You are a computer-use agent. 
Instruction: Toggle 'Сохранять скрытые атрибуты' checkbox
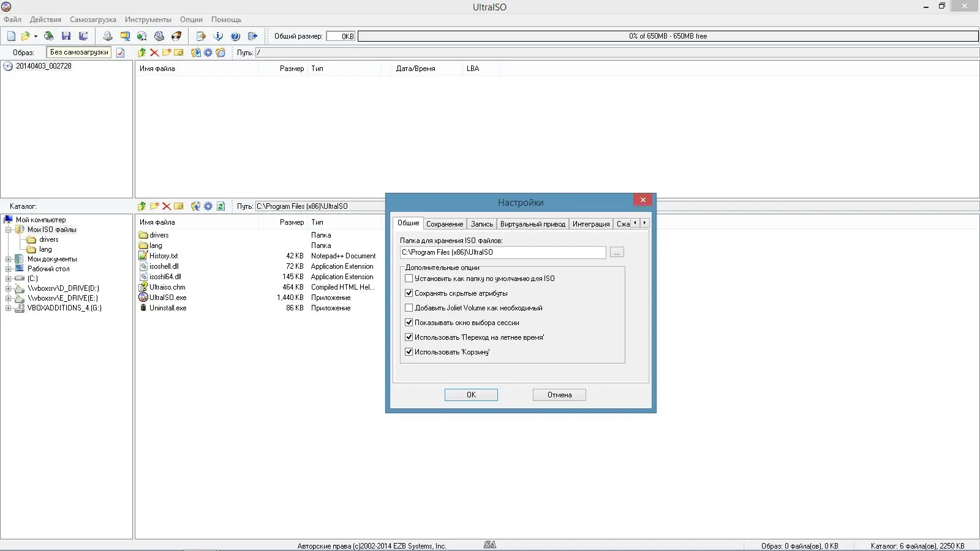pyautogui.click(x=409, y=293)
